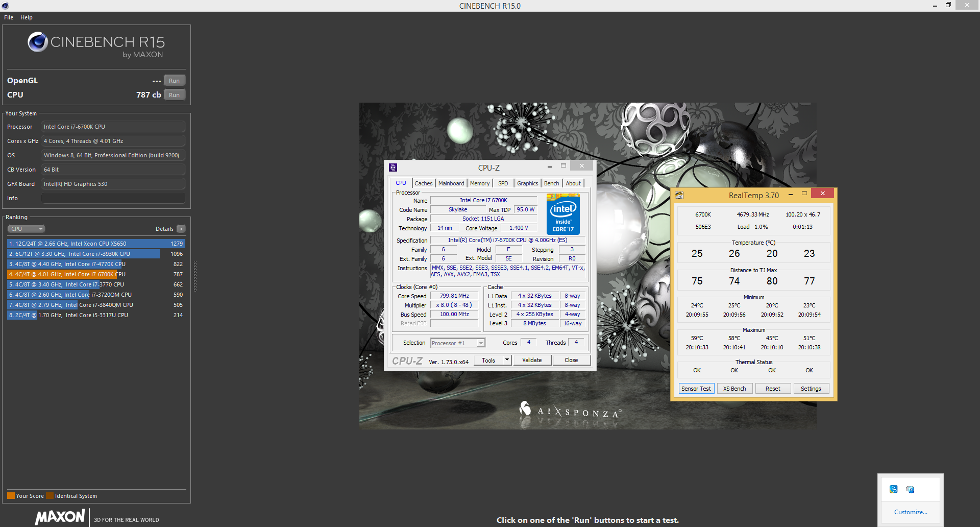The width and height of the screenshot is (980, 527).
Task: Close the CPU-Z window via title bar X
Action: 581,165
